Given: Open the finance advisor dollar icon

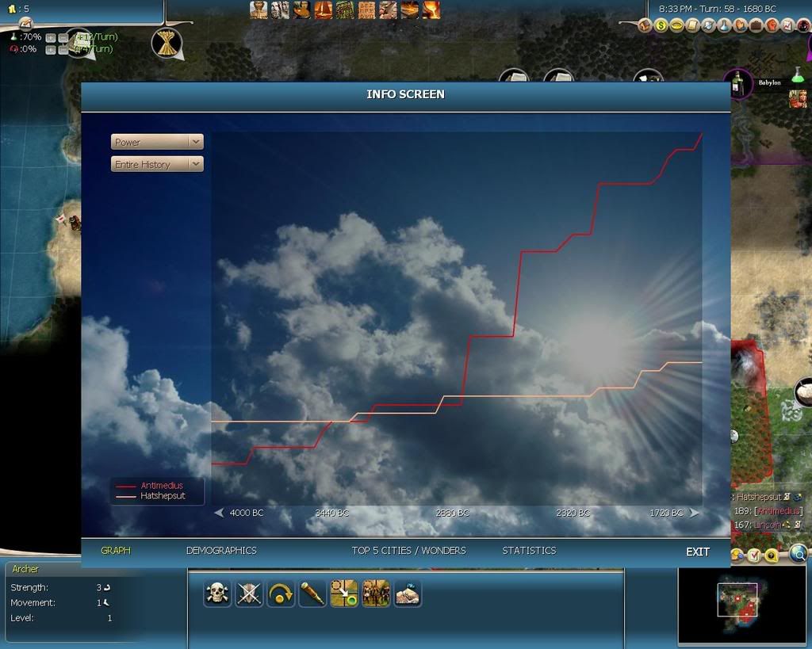Looking at the screenshot, I should (x=661, y=25).
